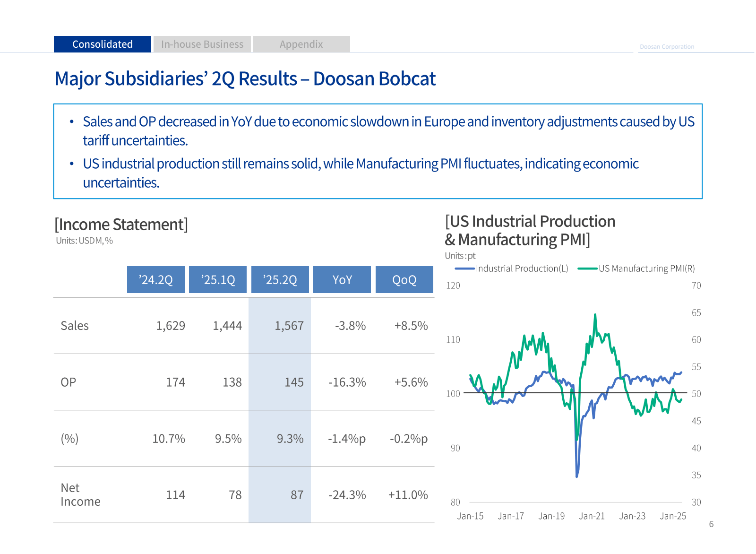
Task: Click the Industrial Production(L) legend entry
Action: (522, 268)
